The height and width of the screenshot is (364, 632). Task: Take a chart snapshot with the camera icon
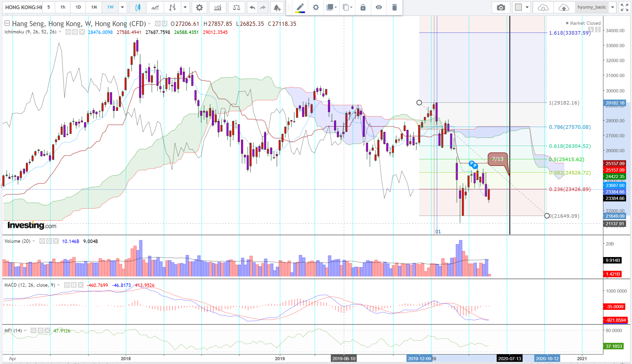[501, 7]
